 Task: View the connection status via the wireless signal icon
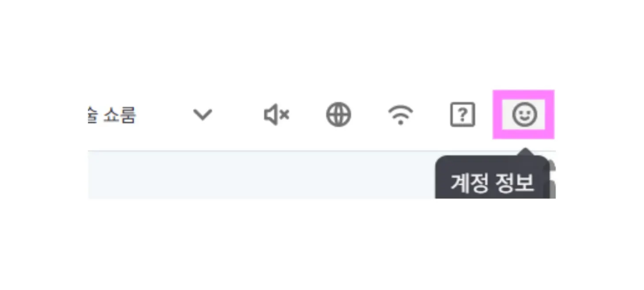(400, 115)
